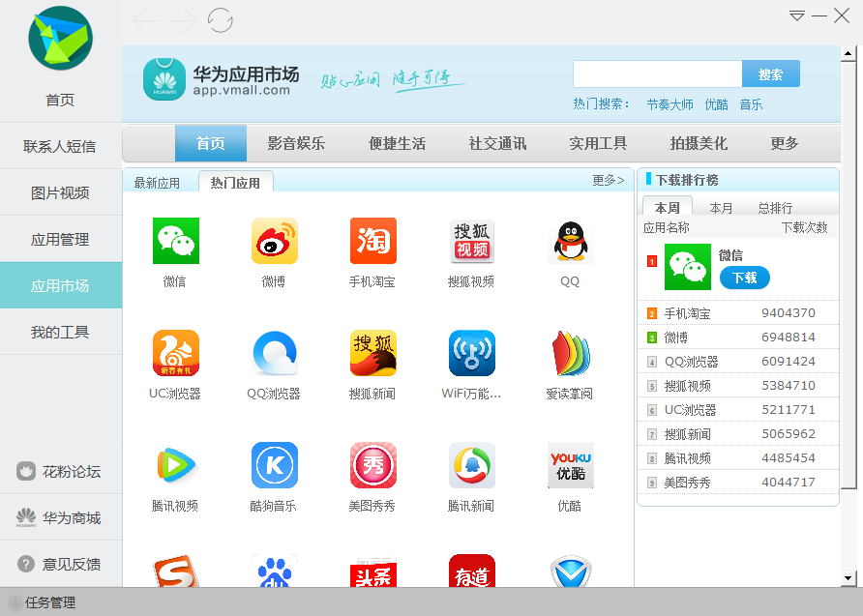This screenshot has height=616, width=863.
Task: Switch to 便捷生活 category tab
Action: pyautogui.click(x=397, y=143)
